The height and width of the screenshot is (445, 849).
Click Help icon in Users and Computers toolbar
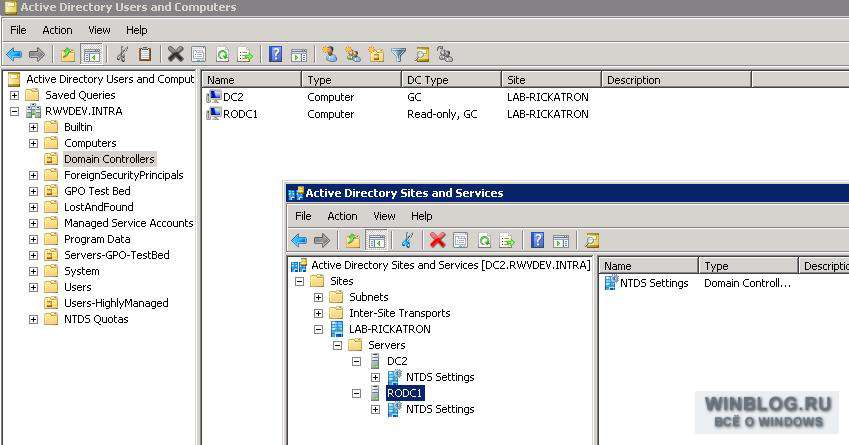coord(276,54)
